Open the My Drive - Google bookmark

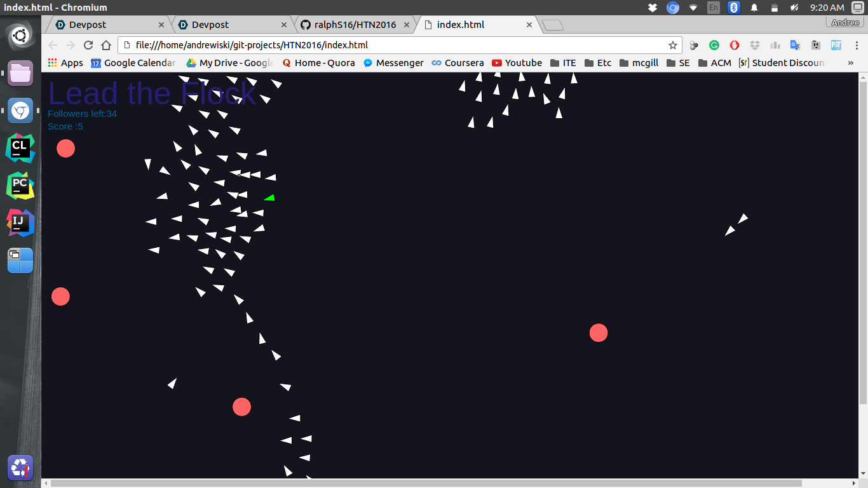(229, 63)
